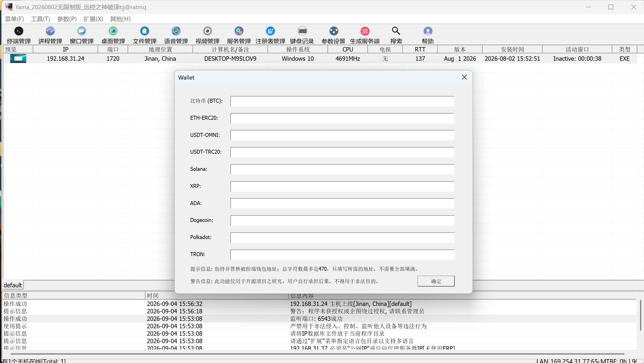This screenshot has width=644, height=363.
Task: Select the default group tab
Action: click(x=13, y=285)
